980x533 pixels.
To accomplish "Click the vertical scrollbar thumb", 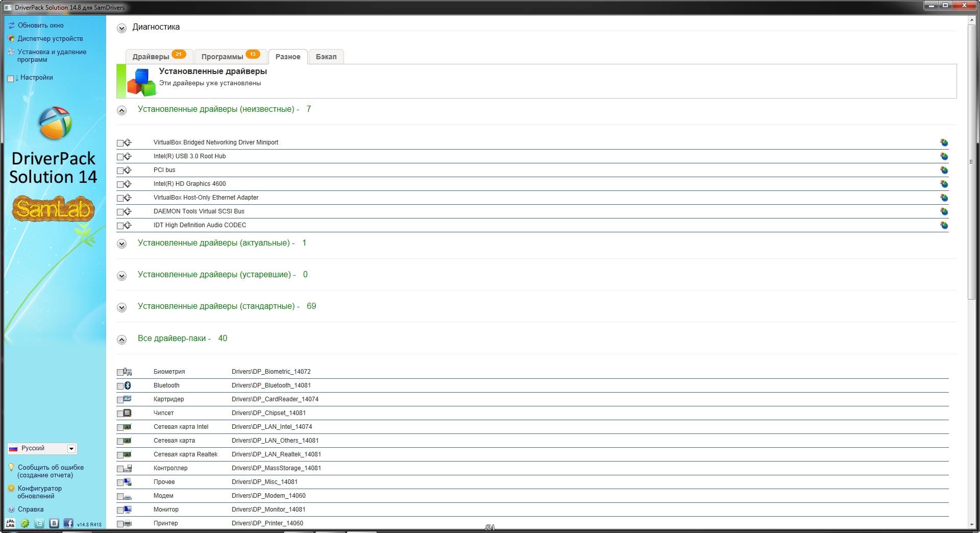I will [971, 162].
